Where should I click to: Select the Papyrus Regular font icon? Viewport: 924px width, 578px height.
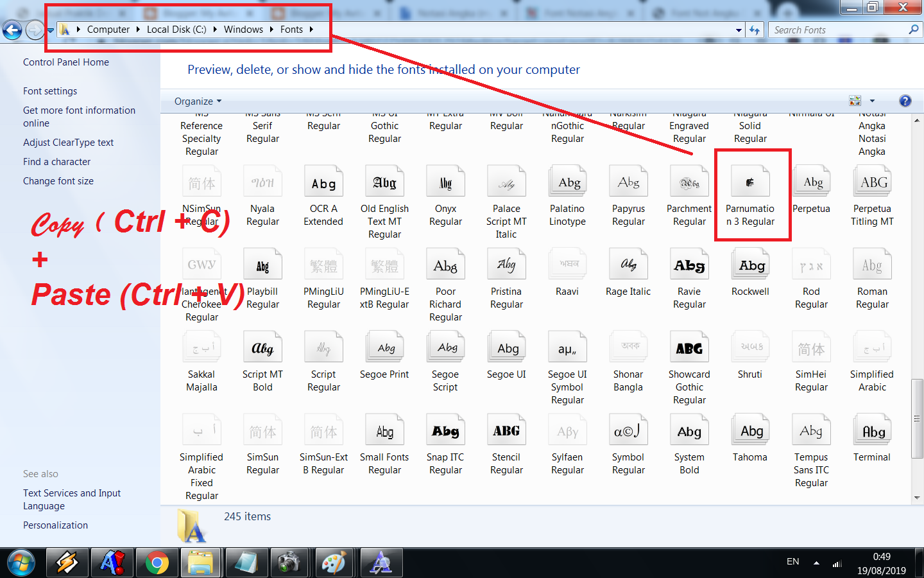pos(628,182)
